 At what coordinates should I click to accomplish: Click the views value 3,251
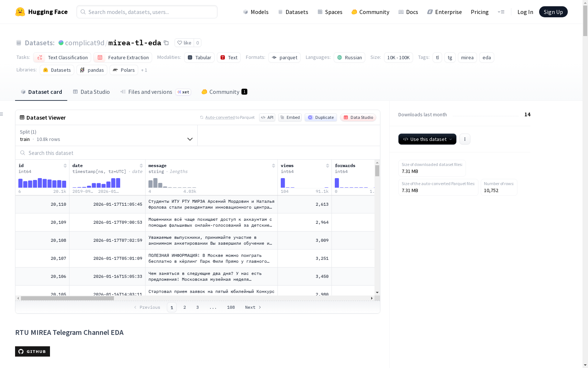322,258
